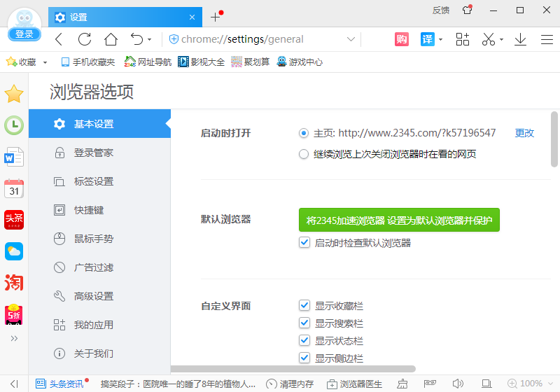Open dropdown beside translate icon
Screen dimensions: 560x392
pos(440,40)
